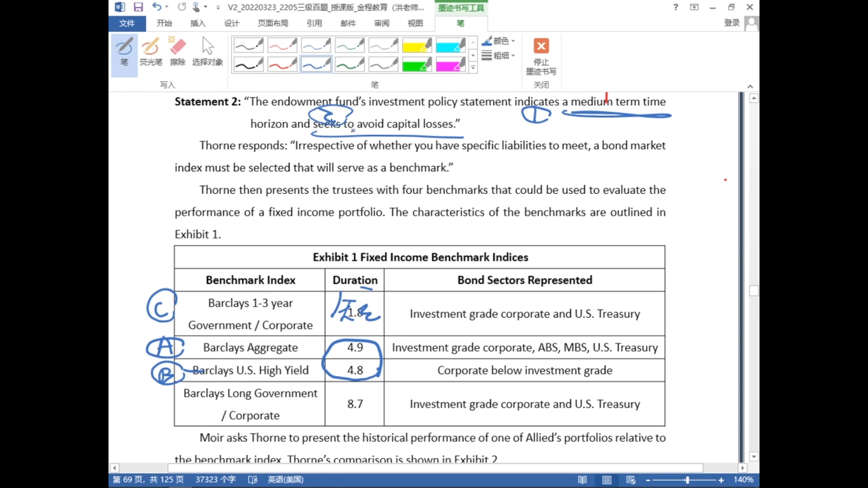Open the undo history dropdown arrow
The width and height of the screenshot is (868, 488).
click(x=167, y=7)
